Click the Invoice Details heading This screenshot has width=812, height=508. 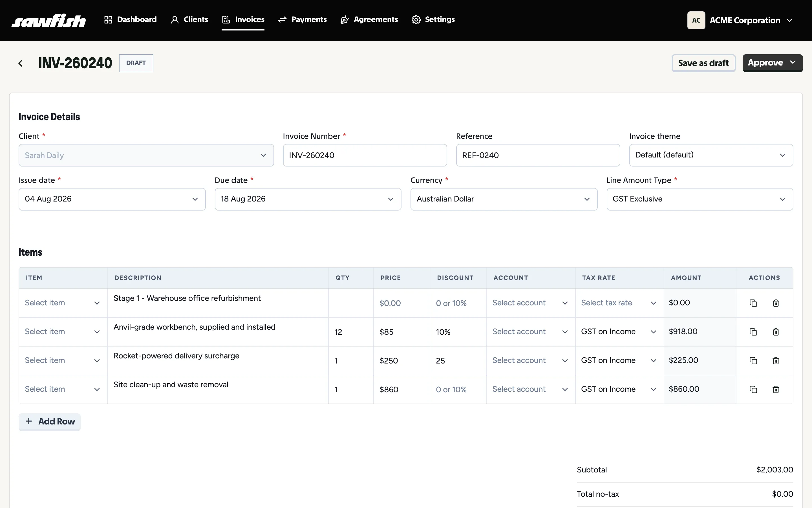[x=49, y=117]
